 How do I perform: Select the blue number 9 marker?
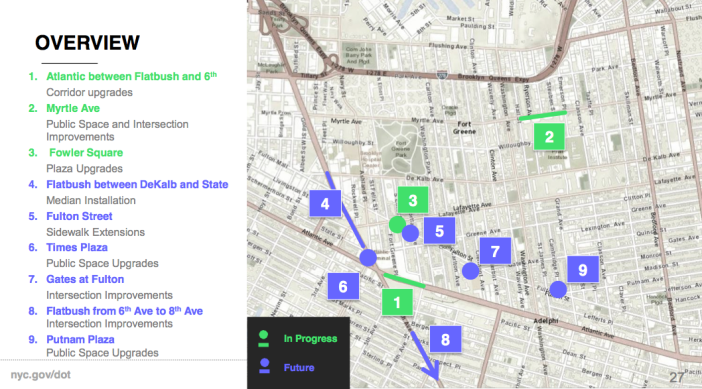coord(583,269)
